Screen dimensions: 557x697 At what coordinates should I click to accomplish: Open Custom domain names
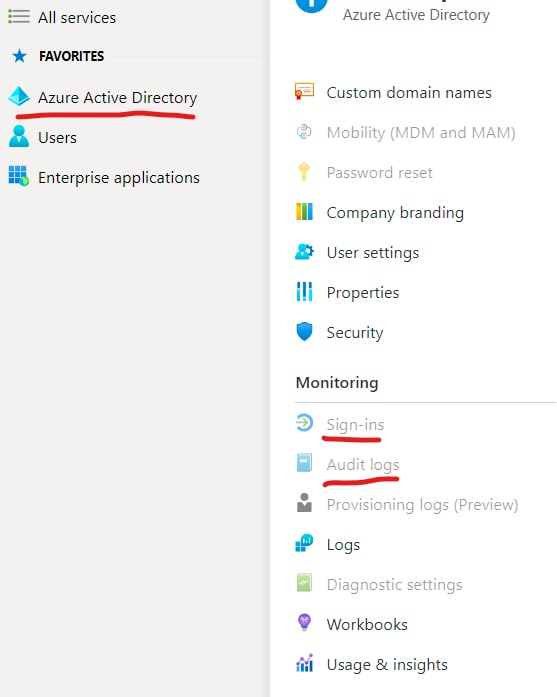click(409, 92)
